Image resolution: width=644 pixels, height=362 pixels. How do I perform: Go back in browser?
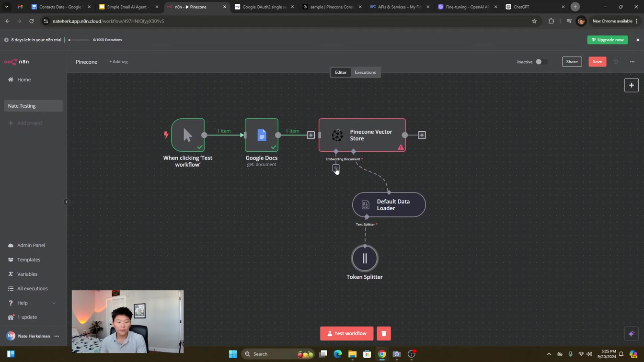[x=7, y=21]
